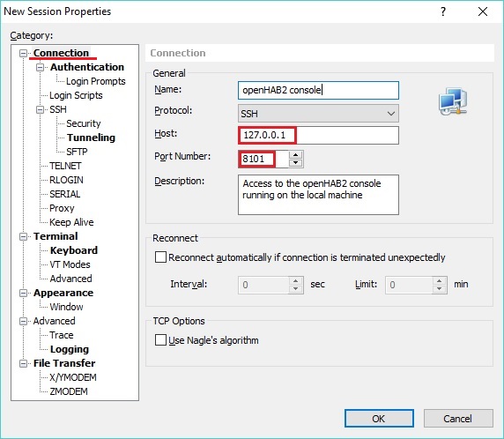Image resolution: width=504 pixels, height=439 pixels.
Task: Click the reconnect Interval field
Action: click(x=263, y=285)
